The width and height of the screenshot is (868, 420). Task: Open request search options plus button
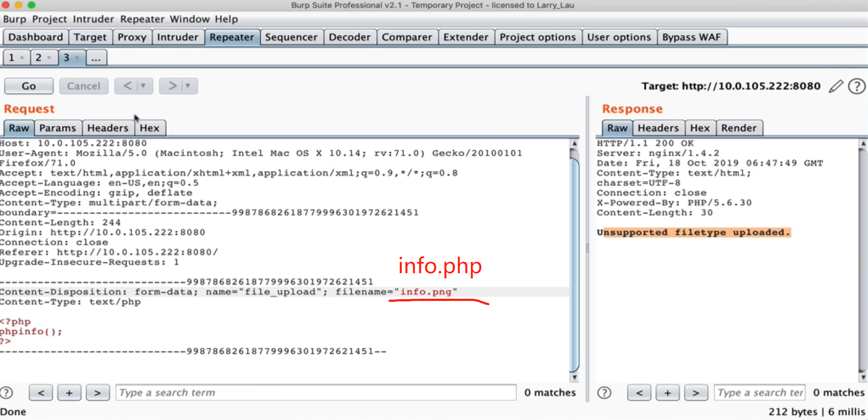(x=69, y=393)
